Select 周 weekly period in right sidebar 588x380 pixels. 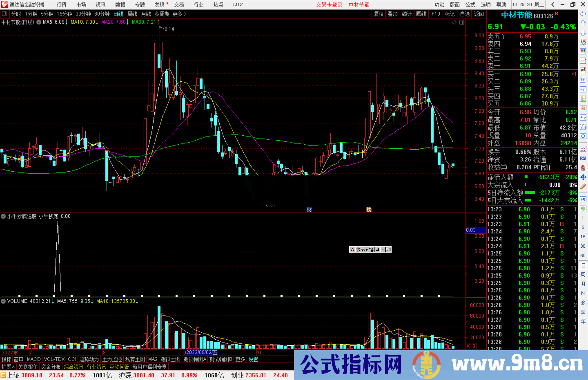point(583,274)
